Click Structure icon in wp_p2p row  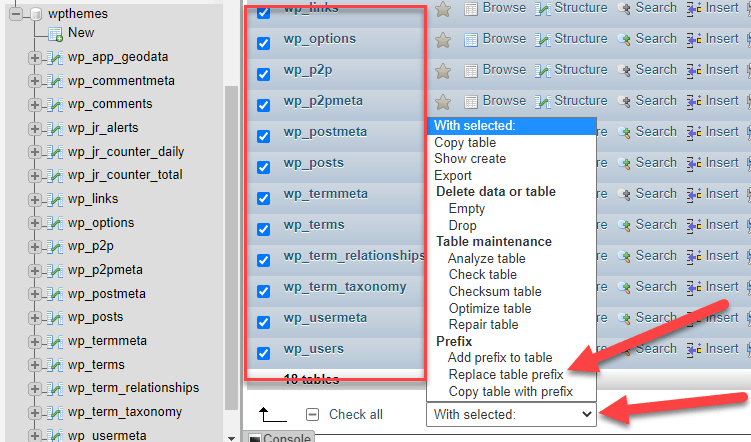pyautogui.click(x=543, y=71)
